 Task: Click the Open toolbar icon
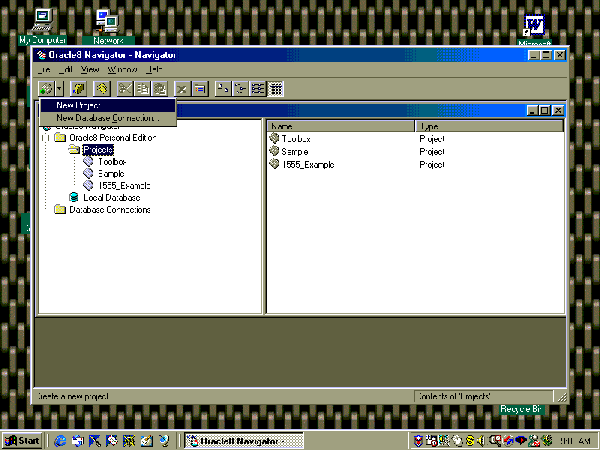click(x=78, y=89)
